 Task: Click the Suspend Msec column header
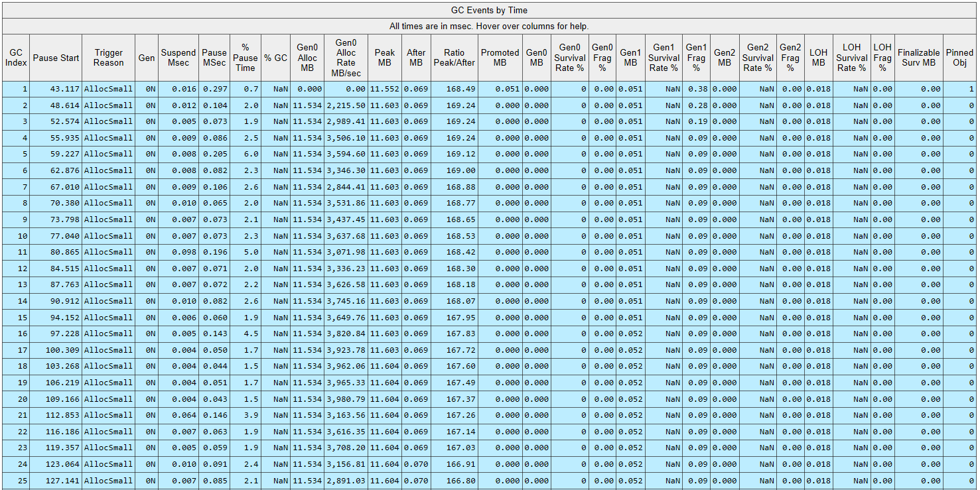coord(178,58)
